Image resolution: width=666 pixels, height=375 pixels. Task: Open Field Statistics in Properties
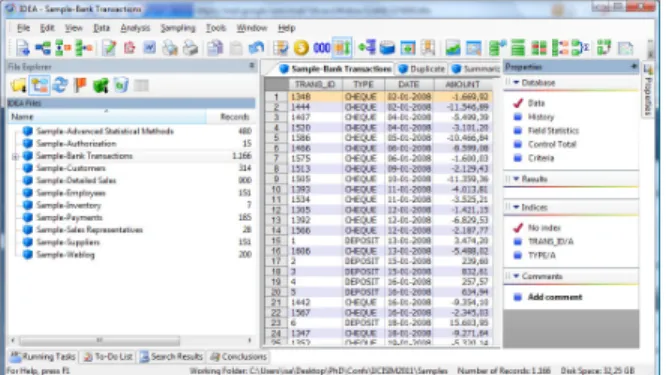click(553, 130)
